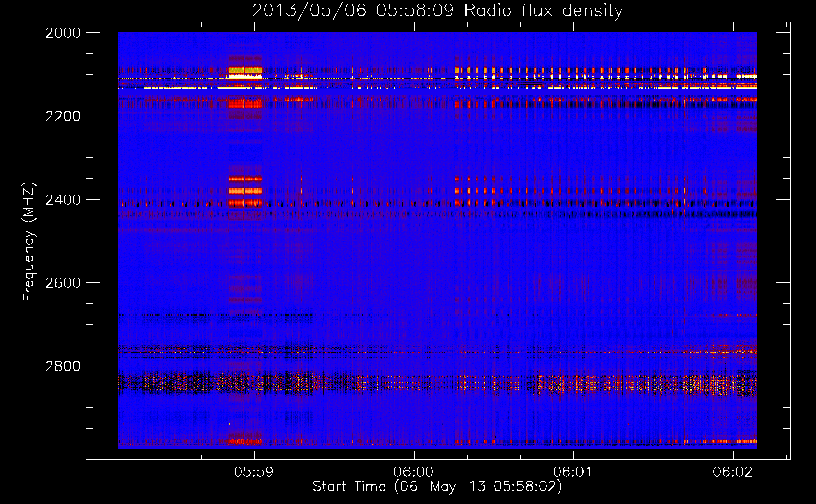Click the 2200 frequency tick label
Viewport: 816px width, 504px height.
coord(63,116)
